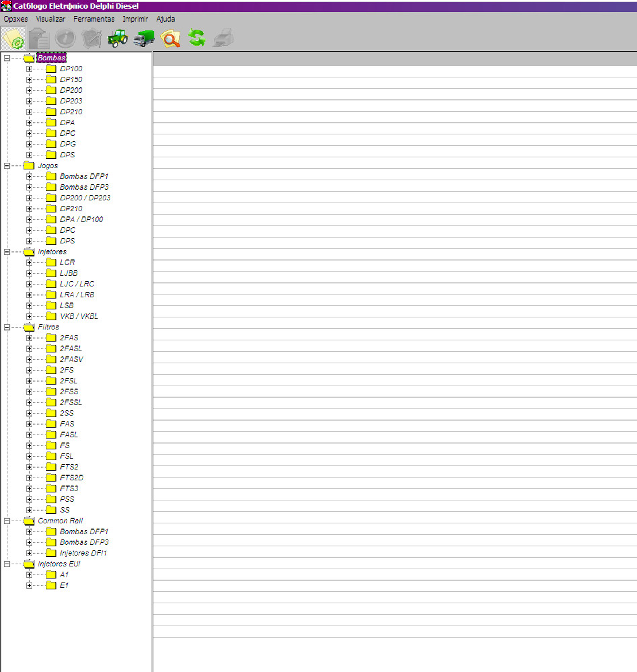The width and height of the screenshot is (637, 672).
Task: Collapse the Filtros tree node
Action: (x=7, y=327)
